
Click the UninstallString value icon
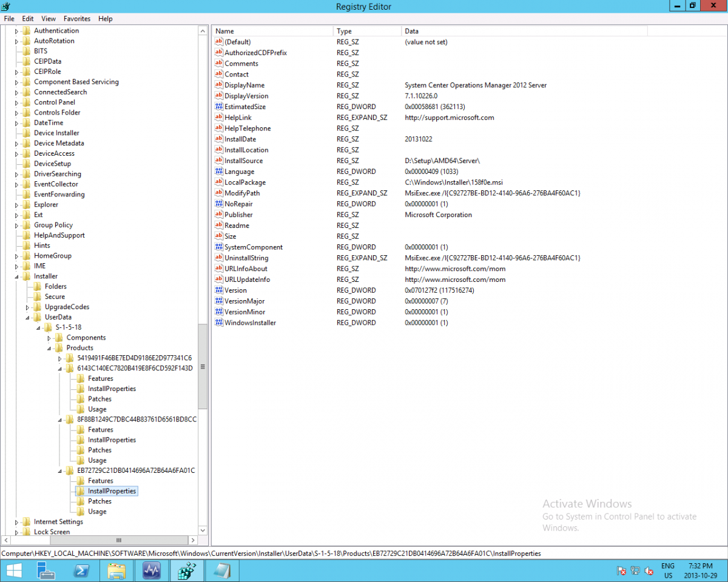click(219, 258)
